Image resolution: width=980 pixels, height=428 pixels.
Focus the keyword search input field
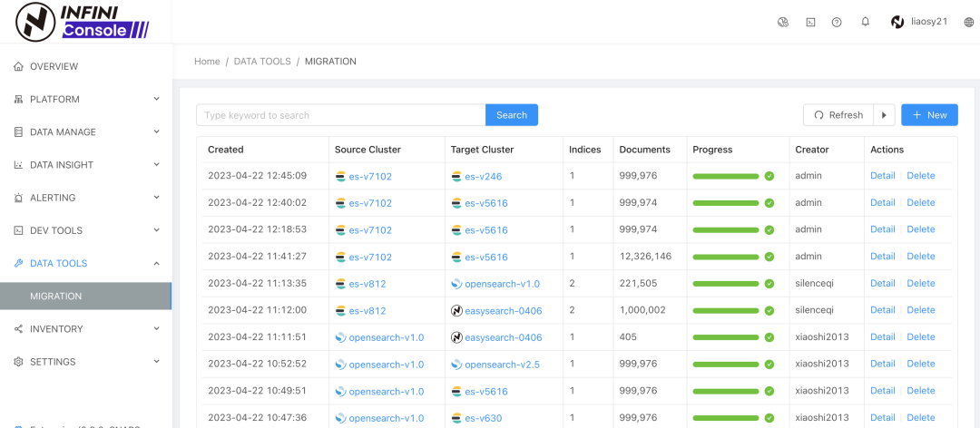click(340, 115)
